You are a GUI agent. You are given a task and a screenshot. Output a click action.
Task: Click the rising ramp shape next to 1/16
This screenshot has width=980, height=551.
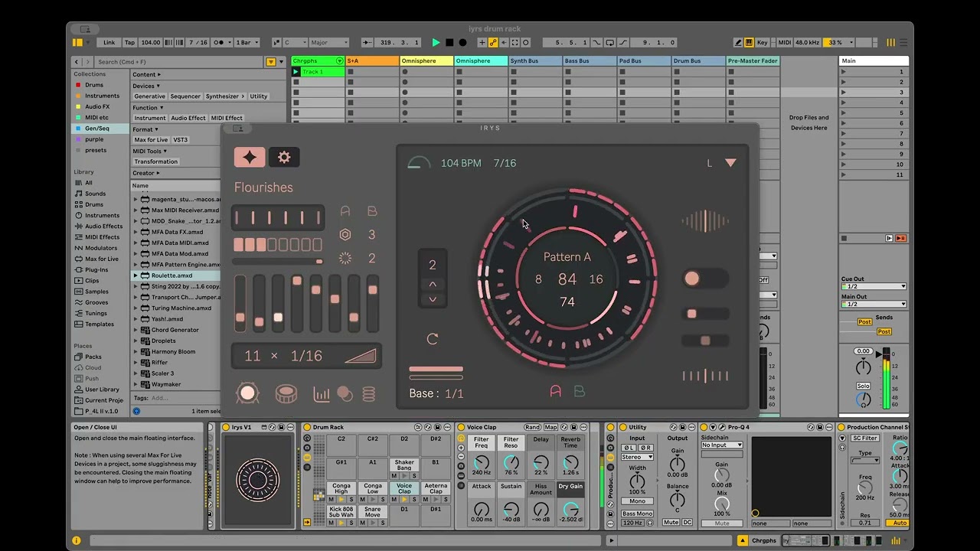point(361,356)
